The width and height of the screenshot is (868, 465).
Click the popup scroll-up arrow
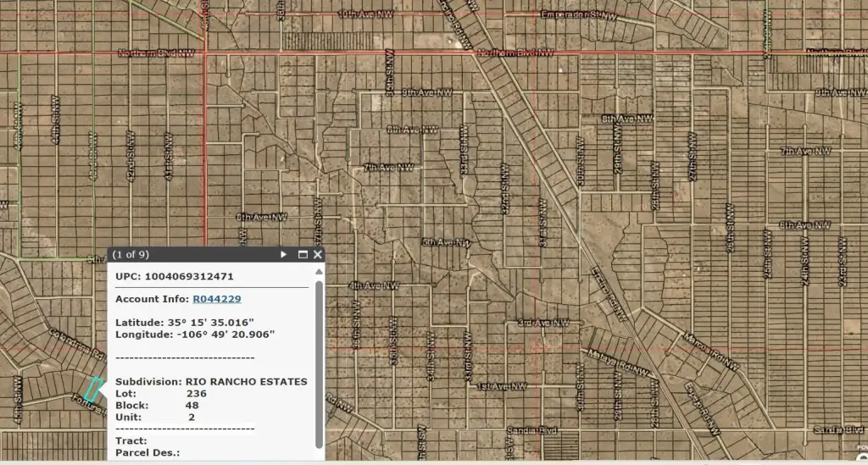pyautogui.click(x=319, y=273)
